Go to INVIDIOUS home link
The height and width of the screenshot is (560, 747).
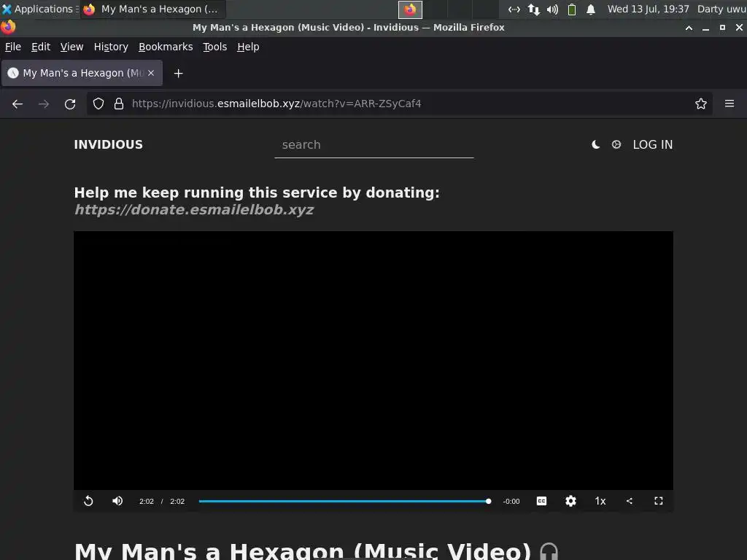coord(109,145)
